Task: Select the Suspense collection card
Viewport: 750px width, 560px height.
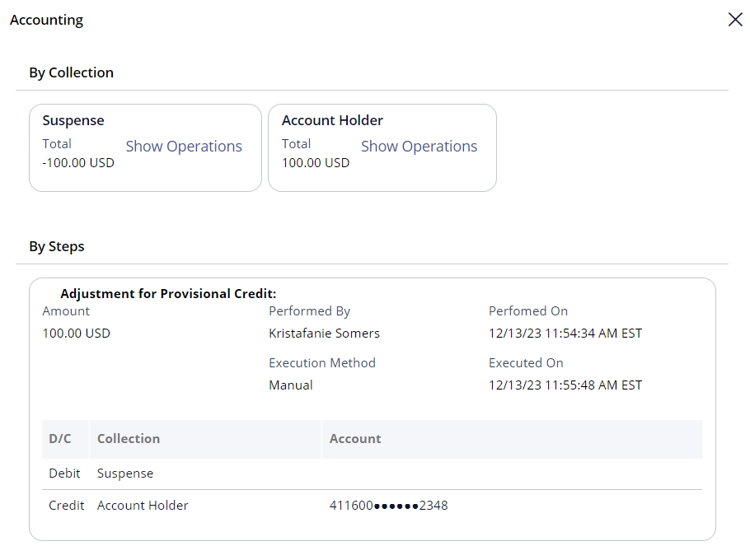Action: 145,147
